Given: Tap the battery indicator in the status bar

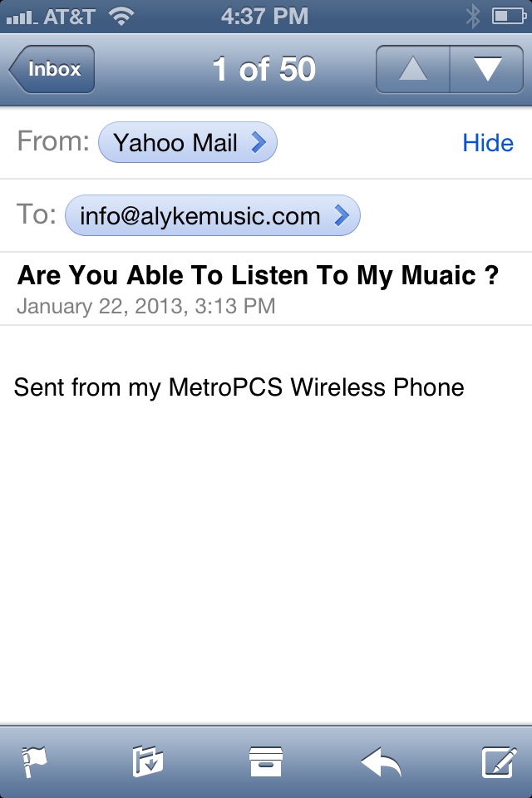Looking at the screenshot, I should (x=509, y=17).
